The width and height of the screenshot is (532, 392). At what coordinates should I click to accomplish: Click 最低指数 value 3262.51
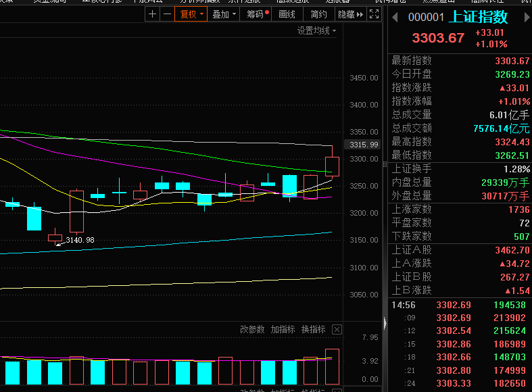(x=512, y=155)
